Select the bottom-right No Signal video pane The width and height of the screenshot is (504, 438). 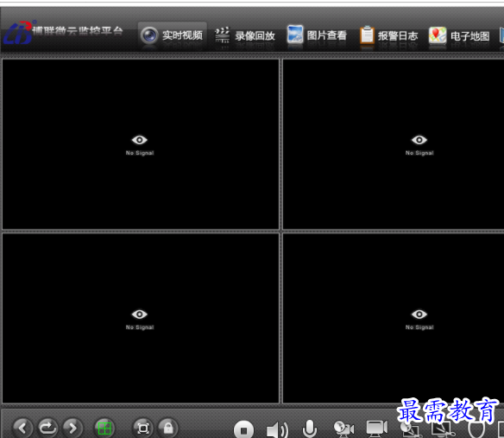click(x=394, y=318)
